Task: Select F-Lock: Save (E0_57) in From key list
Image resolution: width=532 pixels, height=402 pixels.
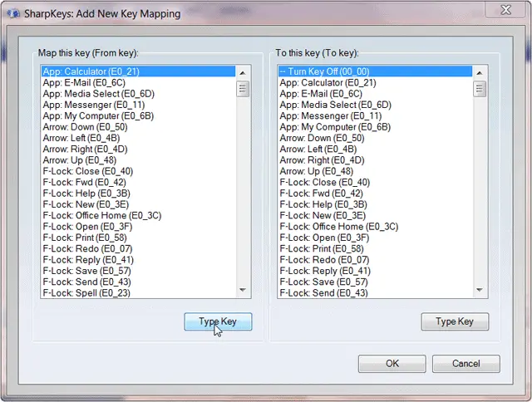Action: (138, 271)
